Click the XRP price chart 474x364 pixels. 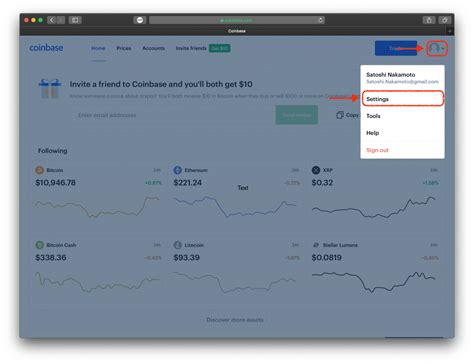point(374,207)
